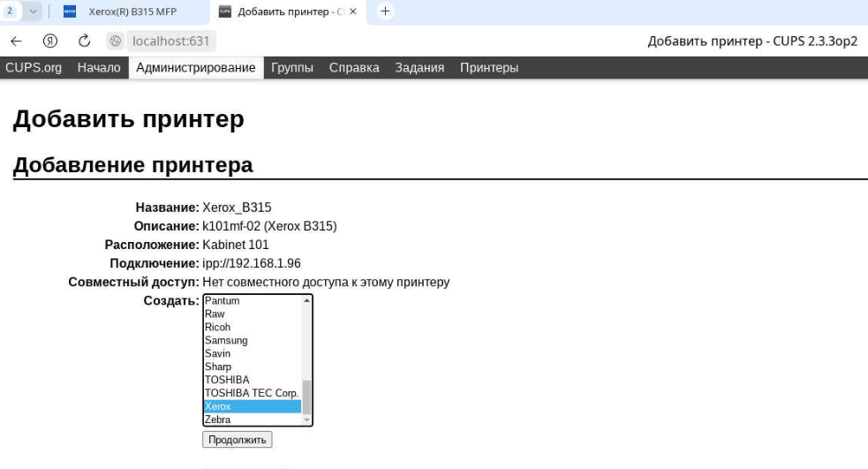Close the Добавить принтер tab
The height and width of the screenshot is (469, 868).
353,11
